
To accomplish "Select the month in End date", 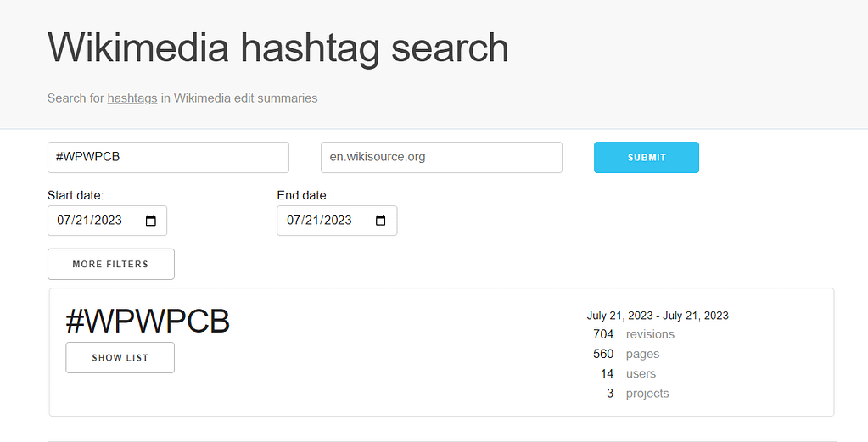I will (x=294, y=221).
